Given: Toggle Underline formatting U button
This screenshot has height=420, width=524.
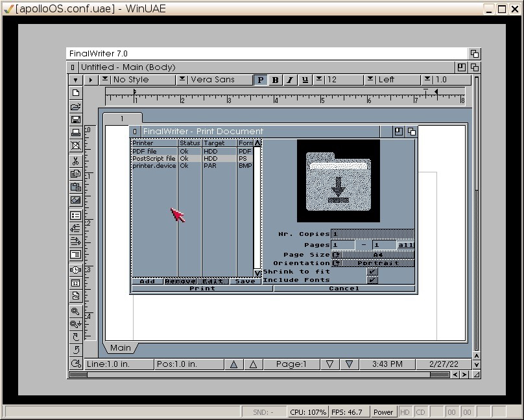Looking at the screenshot, I should [x=305, y=80].
